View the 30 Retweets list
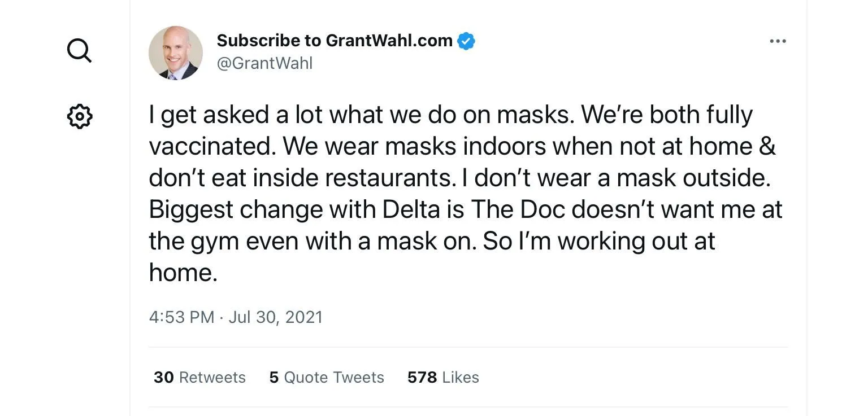 (199, 377)
